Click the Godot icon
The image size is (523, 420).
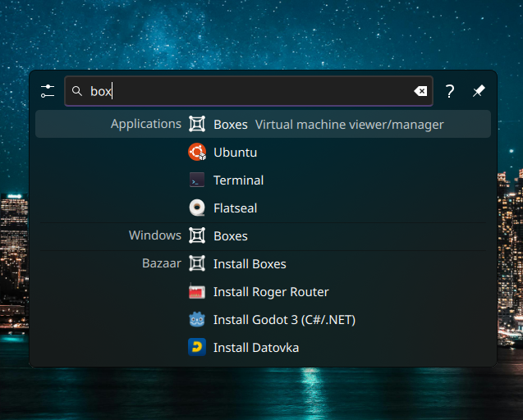point(197,320)
